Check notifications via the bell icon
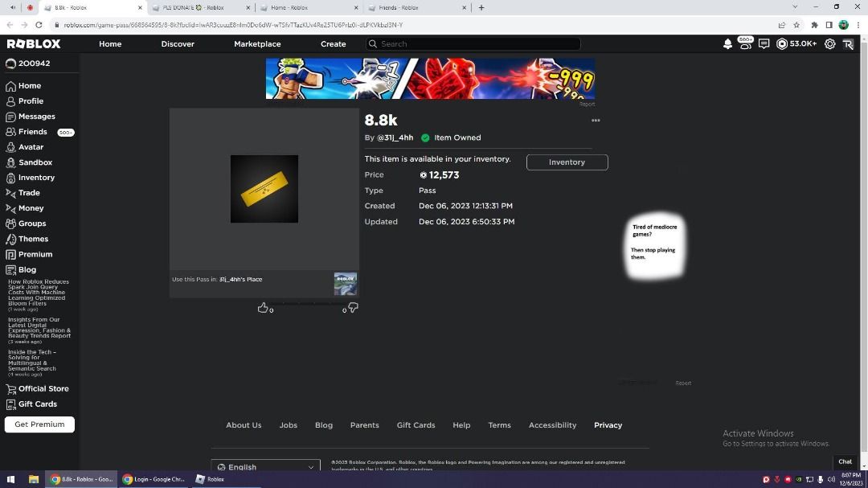The image size is (868, 488). coord(727,44)
